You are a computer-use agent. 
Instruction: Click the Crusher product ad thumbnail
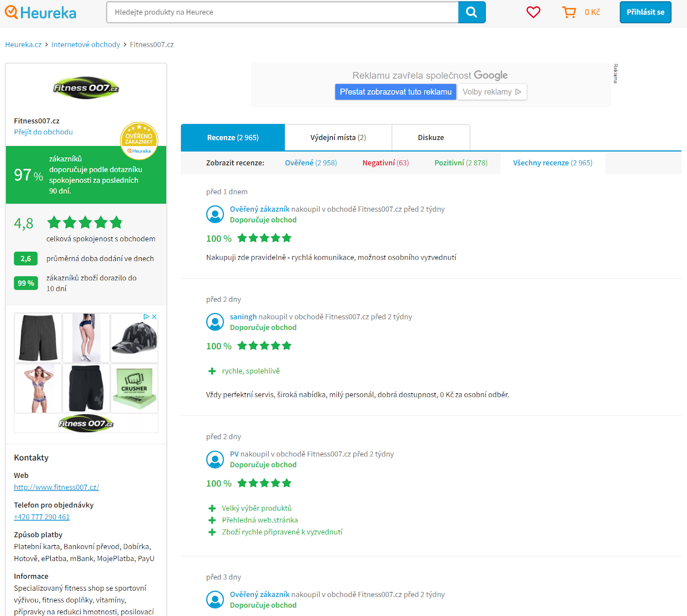coord(134,388)
